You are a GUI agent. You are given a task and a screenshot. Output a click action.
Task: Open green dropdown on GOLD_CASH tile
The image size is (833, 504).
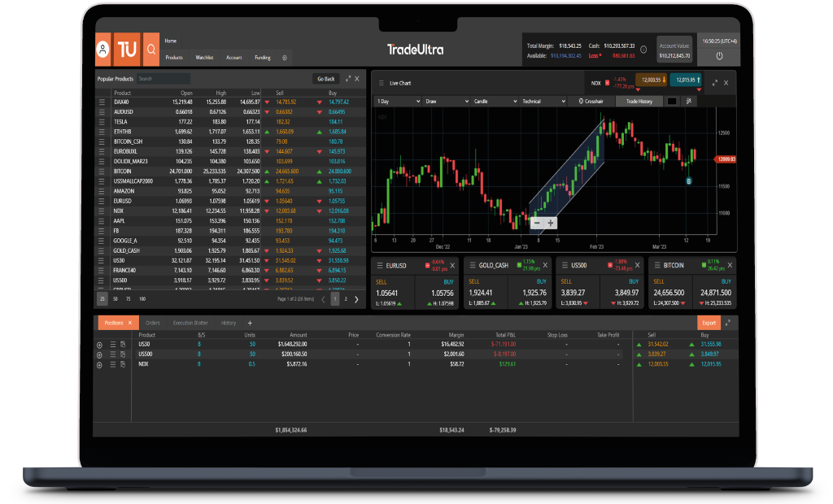pos(520,265)
